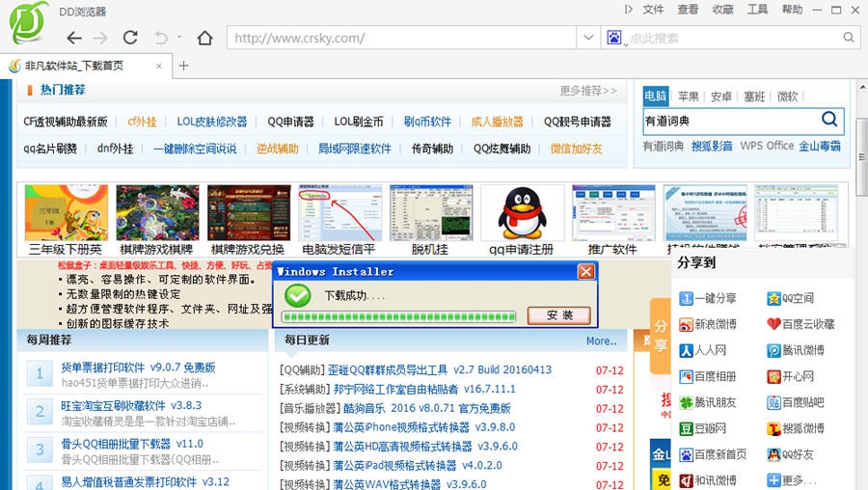Screen dimensions: 868x490
Task: Open the 文件 menu
Action: tap(653, 10)
